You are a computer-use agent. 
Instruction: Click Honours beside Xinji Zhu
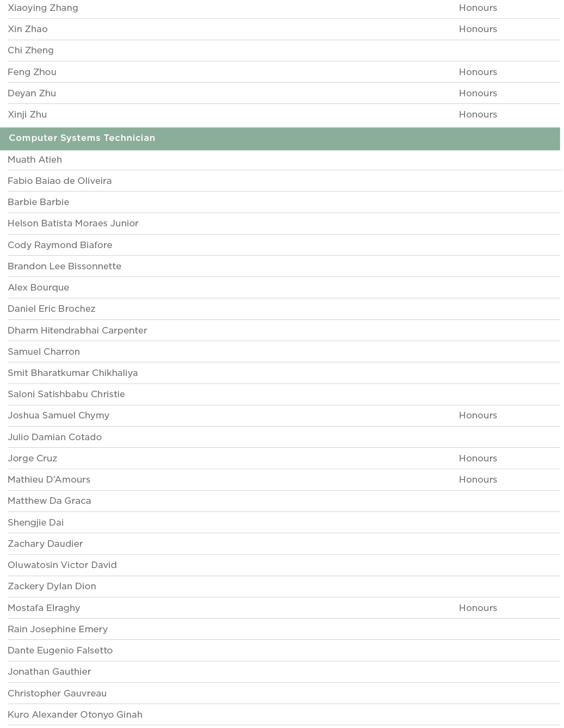pos(478,114)
